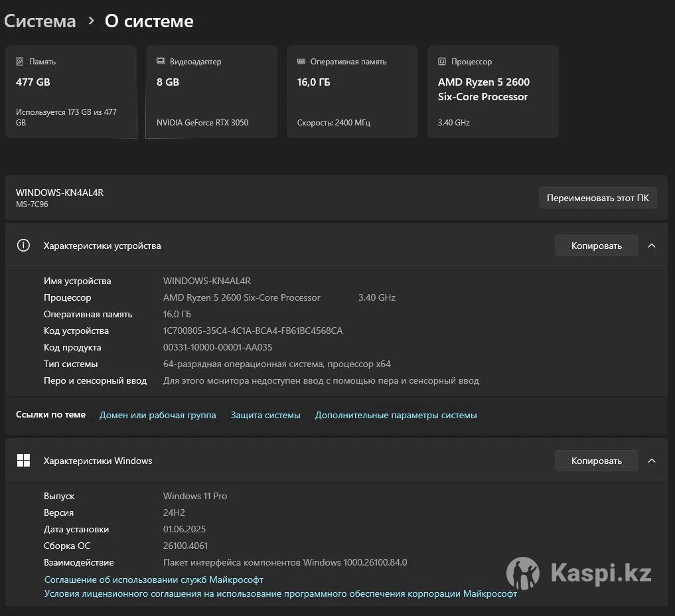Image resolution: width=675 pixels, height=616 pixels.
Task: Open the Память 477 GB storage card
Action: coord(71,92)
